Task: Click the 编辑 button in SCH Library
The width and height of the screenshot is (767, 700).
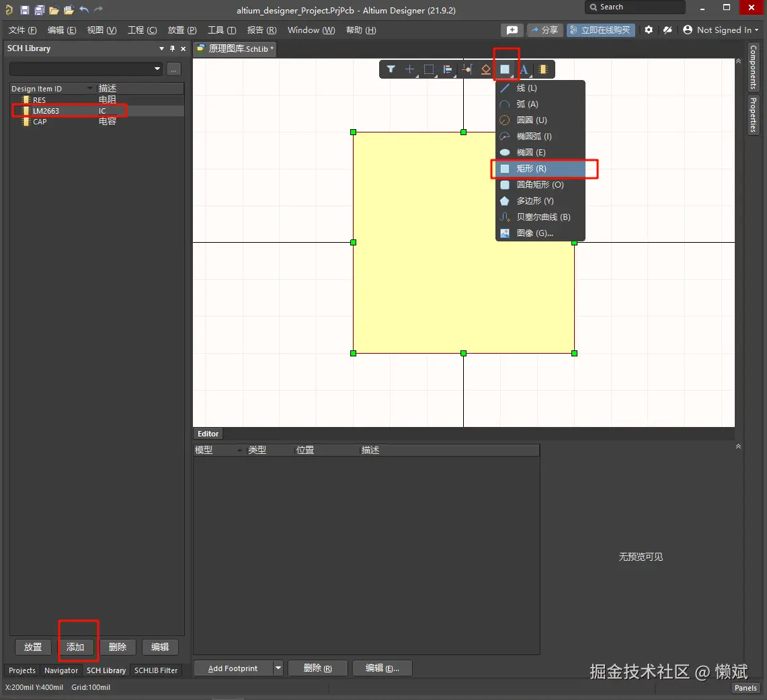Action: pos(160,647)
